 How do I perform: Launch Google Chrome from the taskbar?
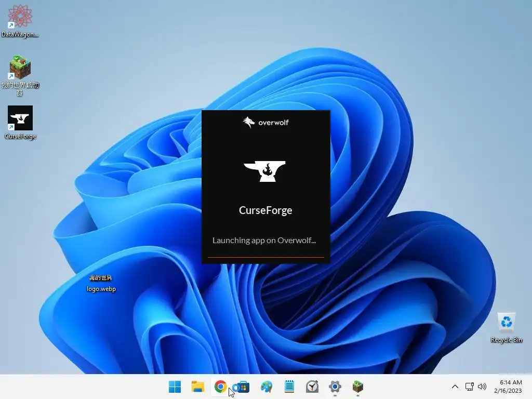coord(220,387)
